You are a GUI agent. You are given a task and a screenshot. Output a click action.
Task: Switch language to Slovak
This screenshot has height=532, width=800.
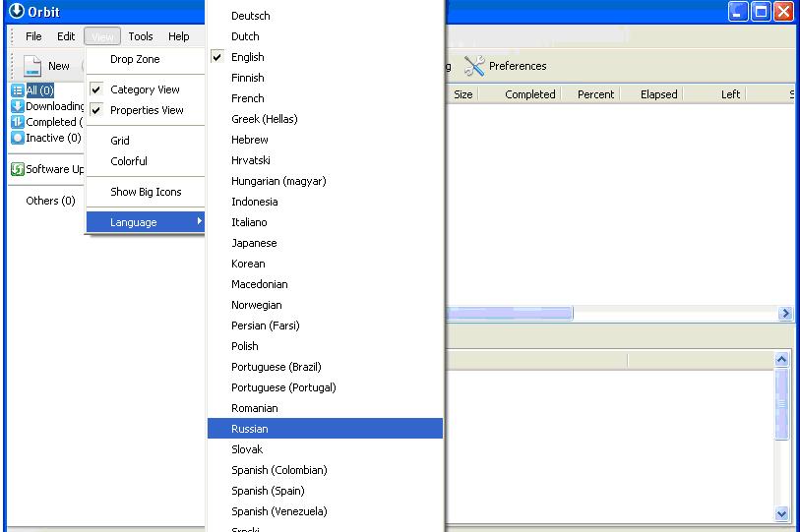coord(325,449)
